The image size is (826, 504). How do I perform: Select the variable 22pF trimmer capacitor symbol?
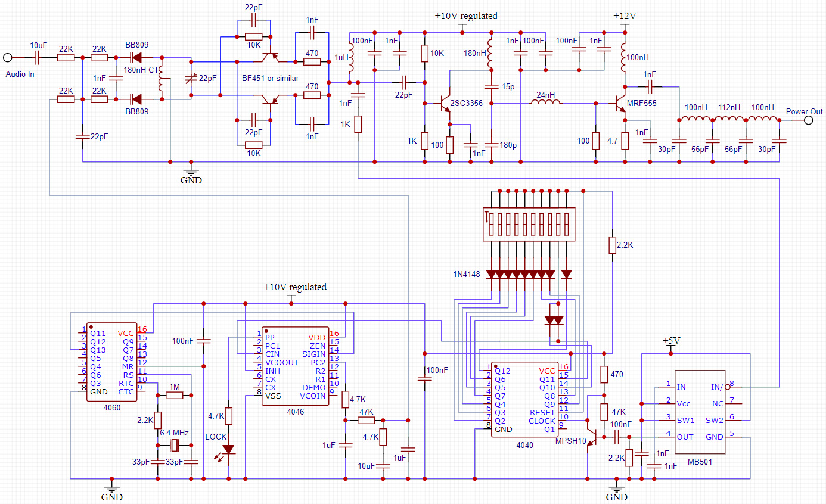pyautogui.click(x=191, y=79)
